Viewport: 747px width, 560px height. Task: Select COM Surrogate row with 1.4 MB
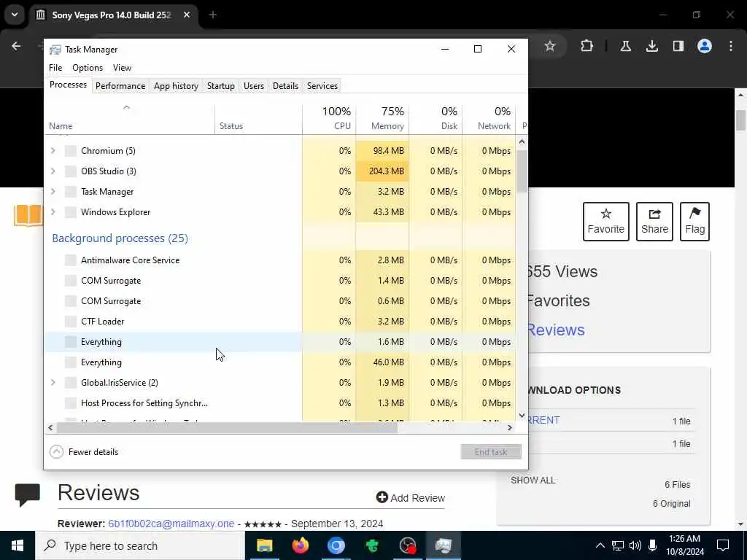280,281
